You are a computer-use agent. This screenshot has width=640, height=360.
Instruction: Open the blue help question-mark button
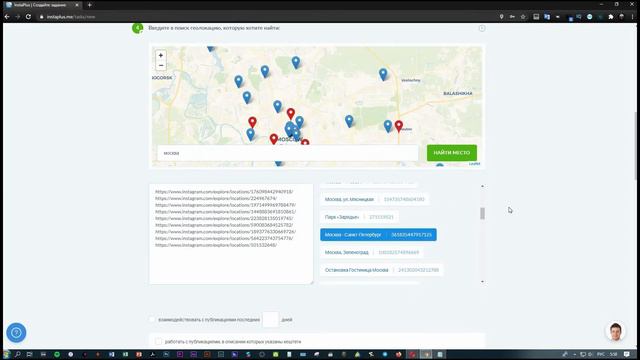tap(16, 333)
